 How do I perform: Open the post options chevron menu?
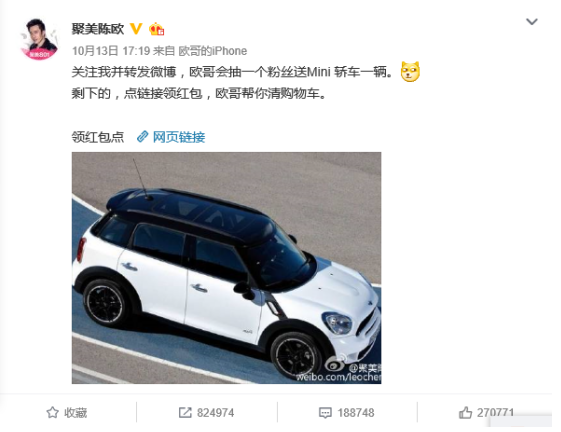pos(532,22)
